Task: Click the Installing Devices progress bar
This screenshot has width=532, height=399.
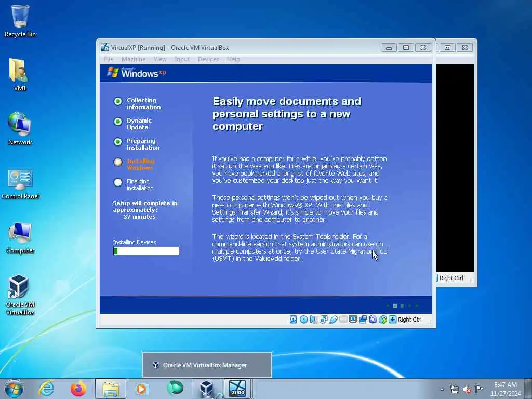Action: click(146, 251)
